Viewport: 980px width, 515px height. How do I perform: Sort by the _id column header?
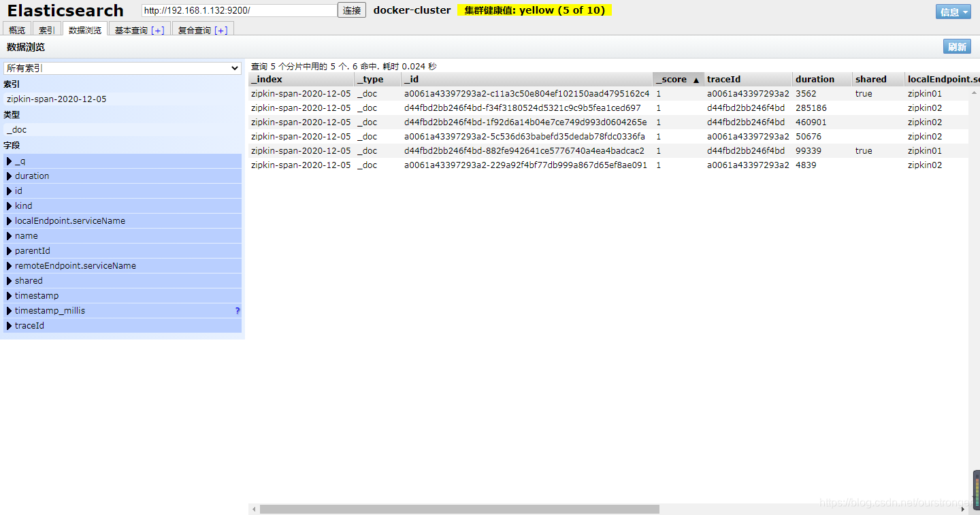(x=527, y=80)
